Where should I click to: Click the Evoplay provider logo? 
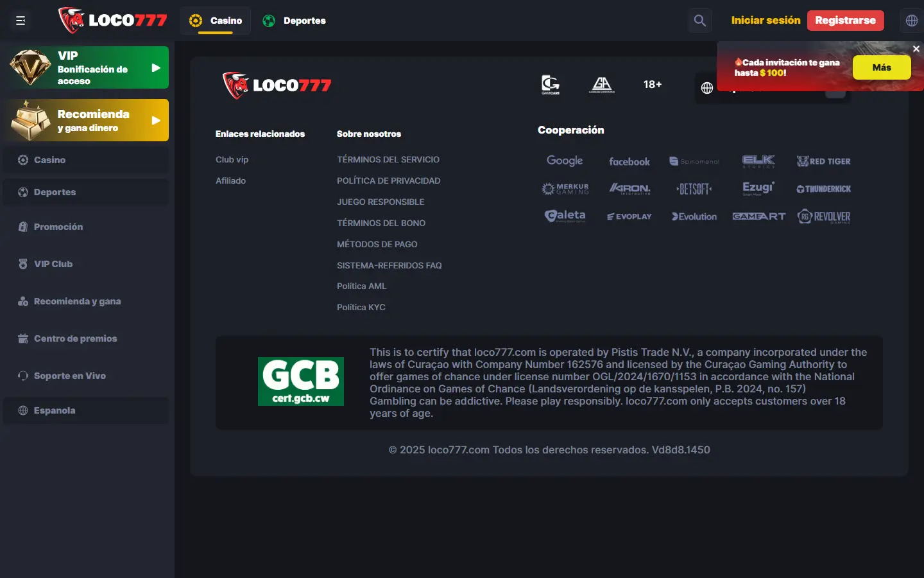pyautogui.click(x=629, y=216)
